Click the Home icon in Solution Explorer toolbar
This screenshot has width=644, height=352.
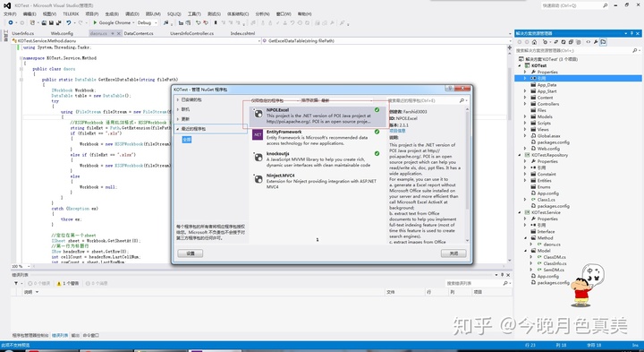(534, 42)
